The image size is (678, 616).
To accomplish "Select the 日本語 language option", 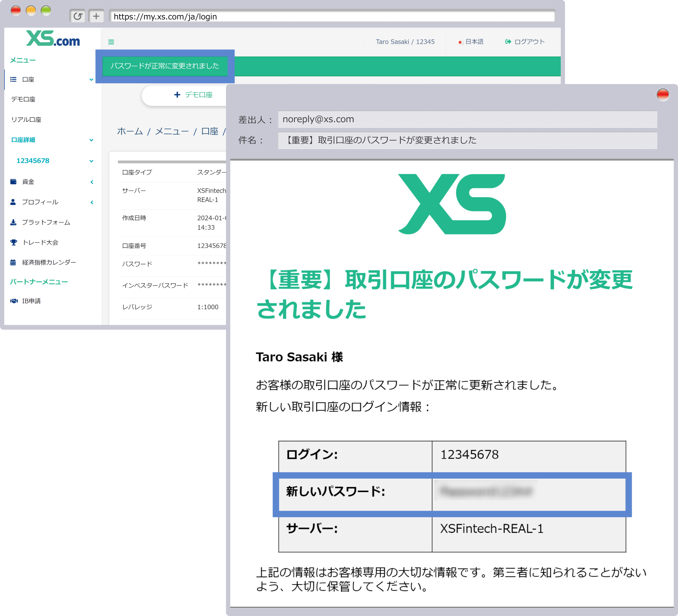I will pyautogui.click(x=474, y=42).
